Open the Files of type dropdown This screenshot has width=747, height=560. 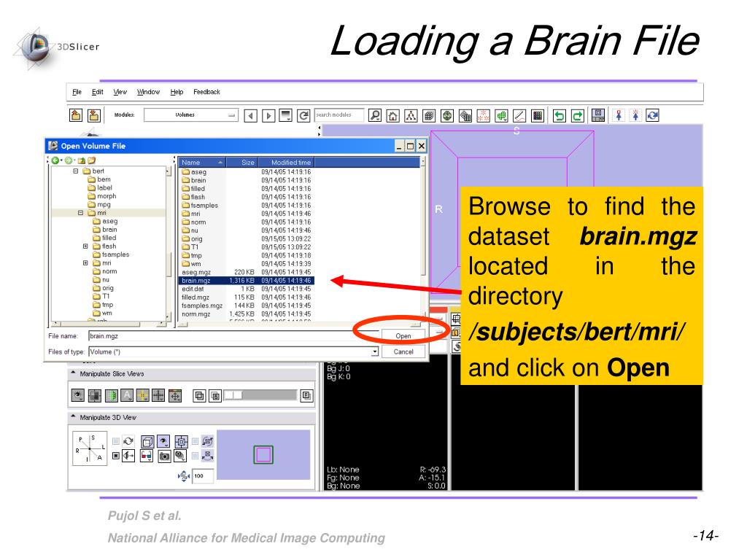[375, 352]
